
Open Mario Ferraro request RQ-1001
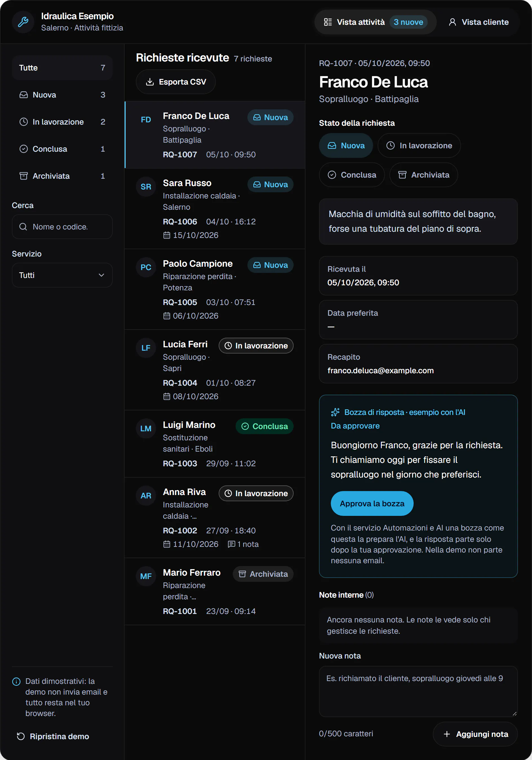click(x=215, y=591)
